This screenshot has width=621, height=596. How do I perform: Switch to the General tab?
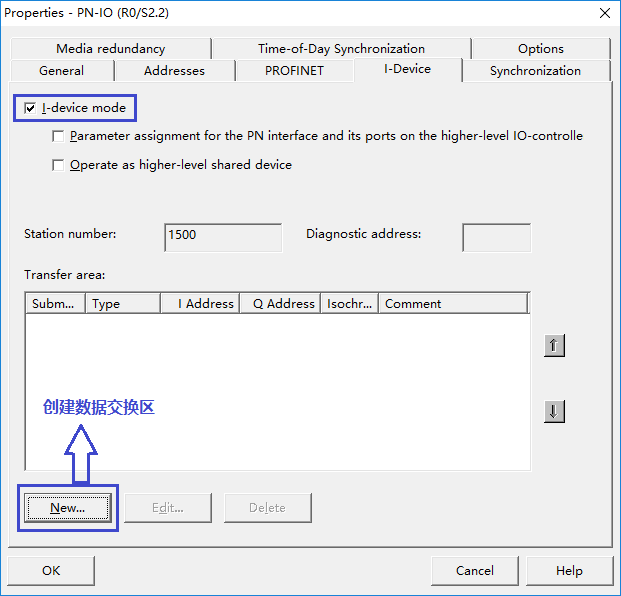pos(61,71)
